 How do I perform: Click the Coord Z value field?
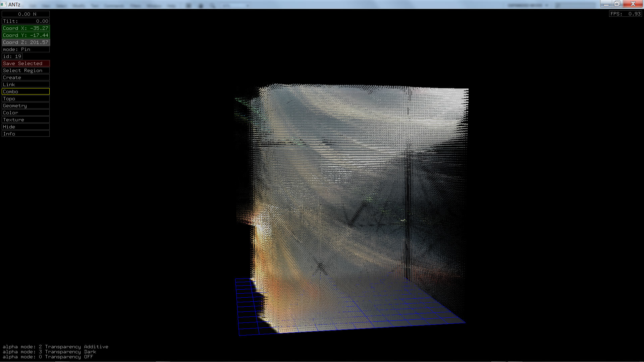point(25,42)
